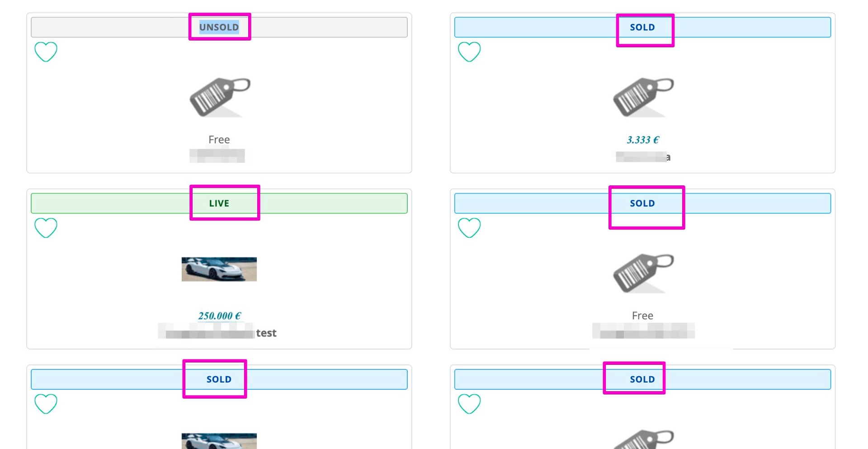Click the UNSOLD status label
The image size is (868, 449).
(219, 27)
